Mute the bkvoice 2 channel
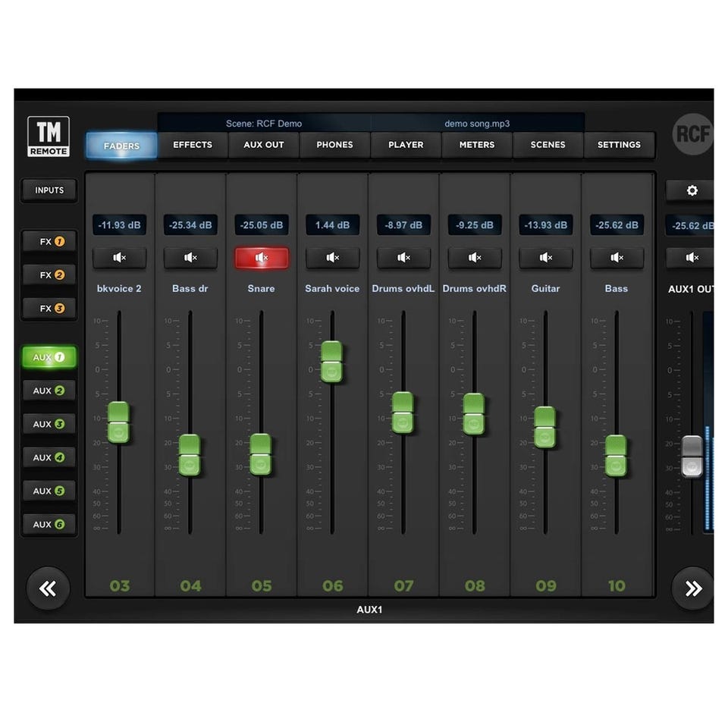Image resolution: width=728 pixels, height=728 pixels. tap(119, 257)
